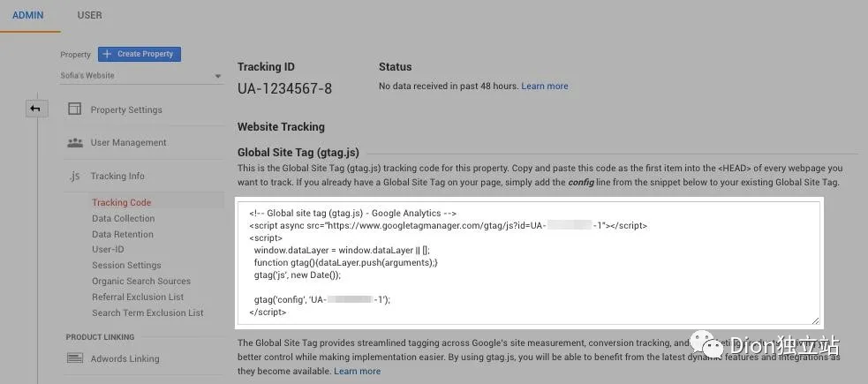This screenshot has height=384, width=868.
Task: Go to Data Retention page
Action: (122, 235)
